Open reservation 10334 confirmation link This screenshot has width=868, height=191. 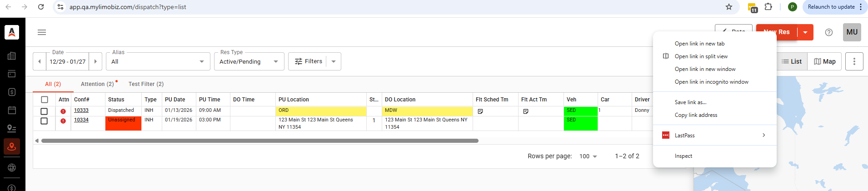pyautogui.click(x=81, y=120)
